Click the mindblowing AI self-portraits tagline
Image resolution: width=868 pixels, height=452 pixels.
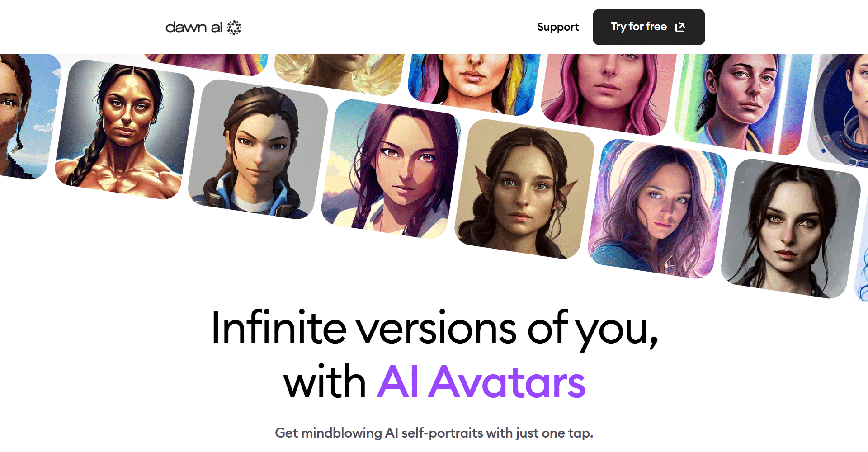pos(434,433)
